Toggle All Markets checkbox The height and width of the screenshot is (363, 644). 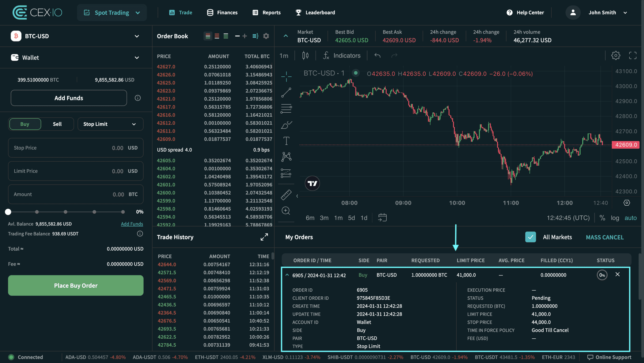tap(530, 237)
